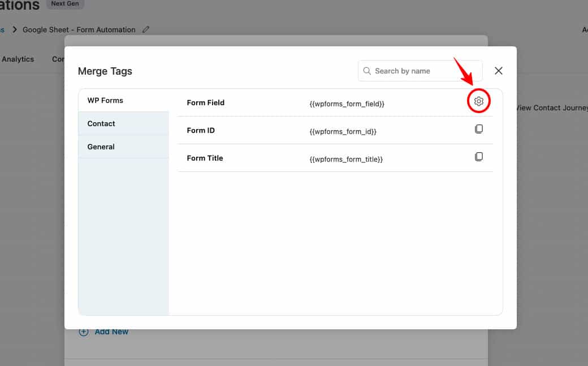Click the magnifier icon in the search box

[367, 71]
